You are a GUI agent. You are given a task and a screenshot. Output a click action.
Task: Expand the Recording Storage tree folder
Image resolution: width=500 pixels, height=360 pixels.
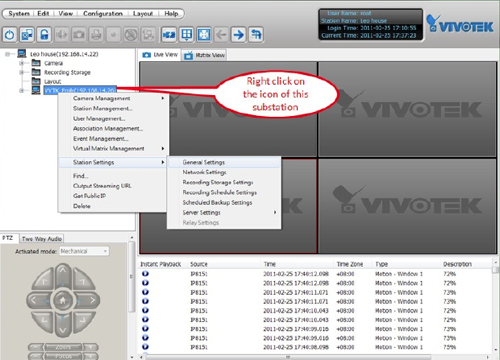pos(22,72)
